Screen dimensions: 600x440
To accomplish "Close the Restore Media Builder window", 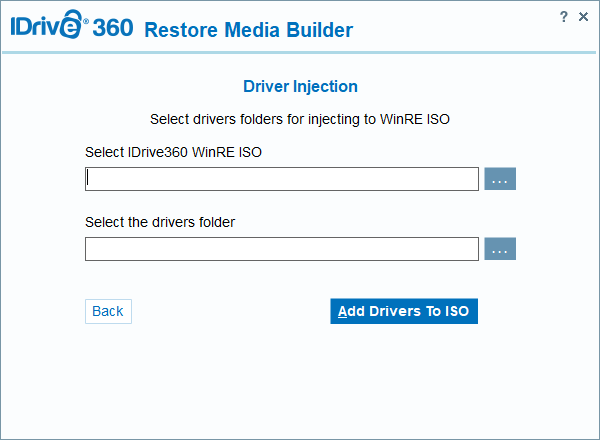I will pos(583,17).
